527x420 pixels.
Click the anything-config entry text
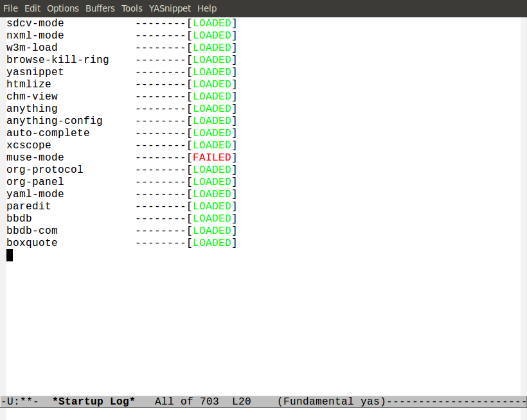[x=55, y=121]
